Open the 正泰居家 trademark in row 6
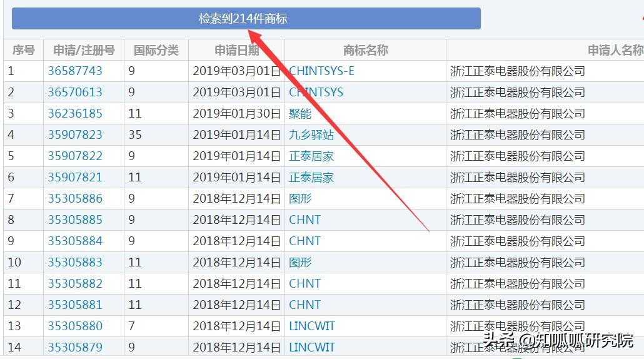The height and width of the screenshot is (359, 644). tap(311, 178)
